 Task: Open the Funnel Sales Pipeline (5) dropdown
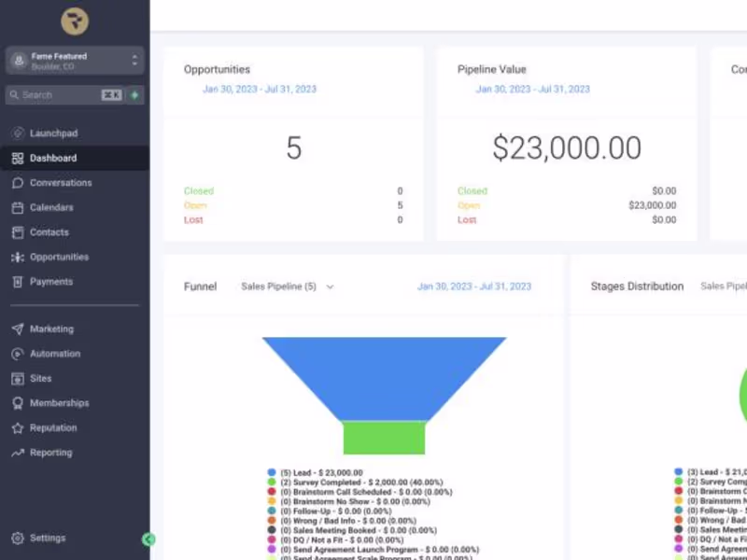pyautogui.click(x=288, y=287)
